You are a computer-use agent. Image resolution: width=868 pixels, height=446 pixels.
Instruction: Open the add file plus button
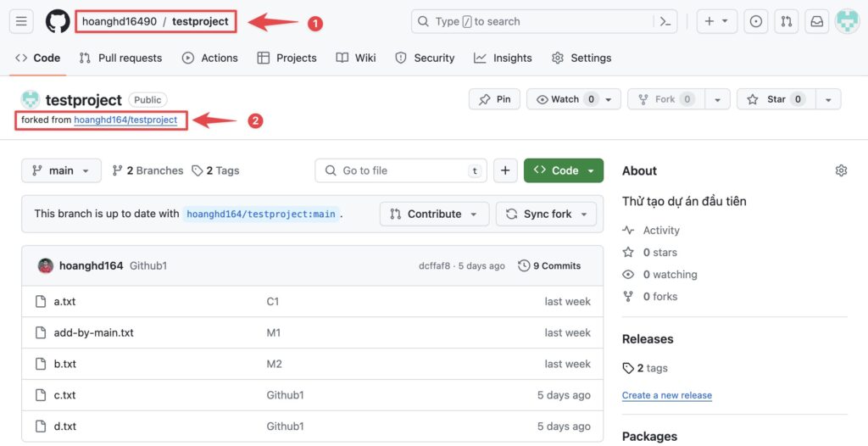(505, 170)
